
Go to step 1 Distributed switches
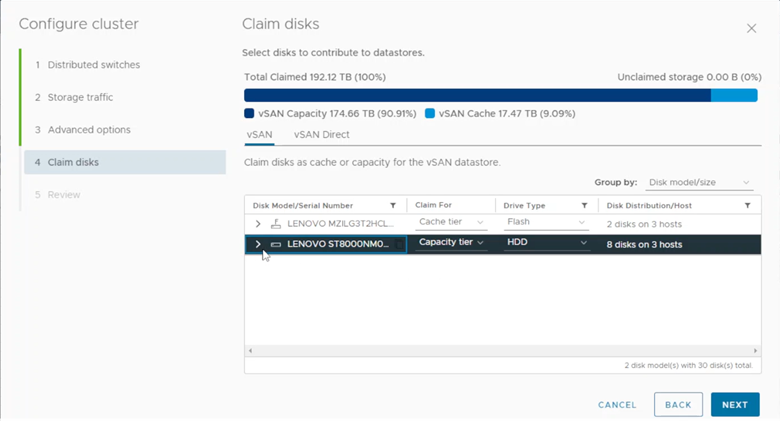(x=94, y=65)
